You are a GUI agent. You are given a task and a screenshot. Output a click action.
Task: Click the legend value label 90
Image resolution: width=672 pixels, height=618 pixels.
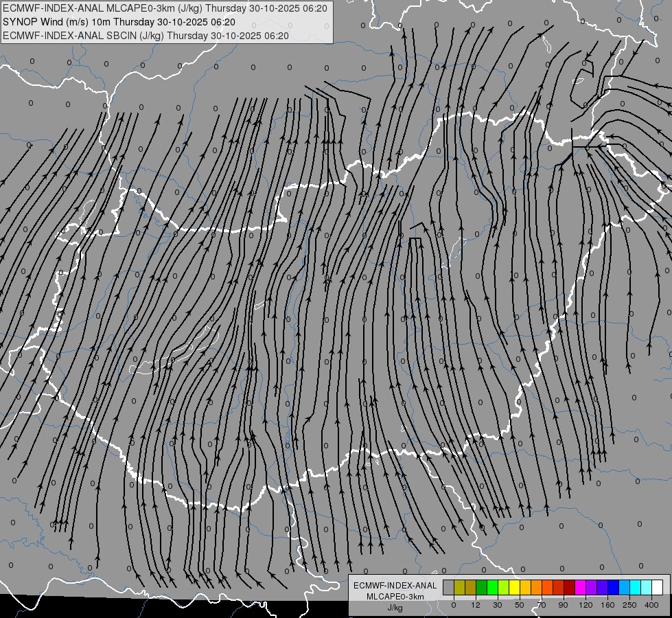pyautogui.click(x=563, y=605)
